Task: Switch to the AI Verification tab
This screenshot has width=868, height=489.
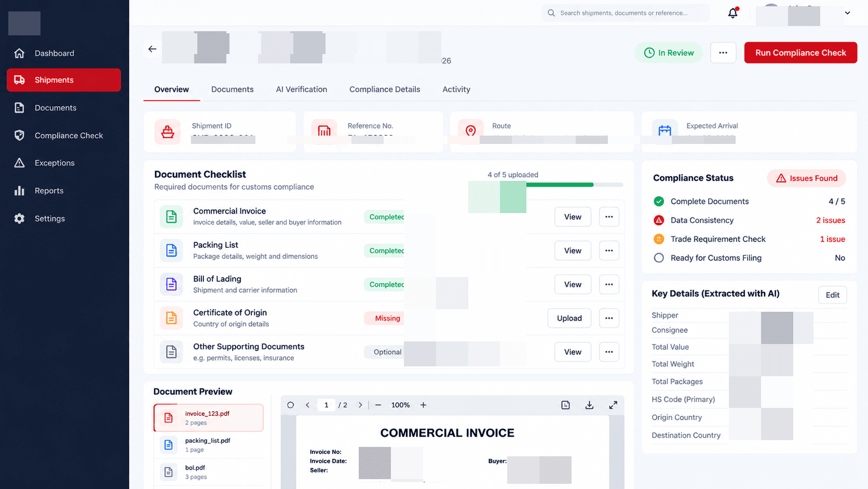Action: point(302,89)
